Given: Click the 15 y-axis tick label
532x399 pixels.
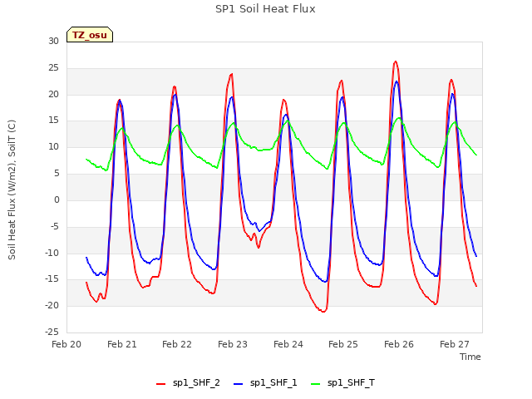Looking at the screenshot, I should click(x=53, y=121).
